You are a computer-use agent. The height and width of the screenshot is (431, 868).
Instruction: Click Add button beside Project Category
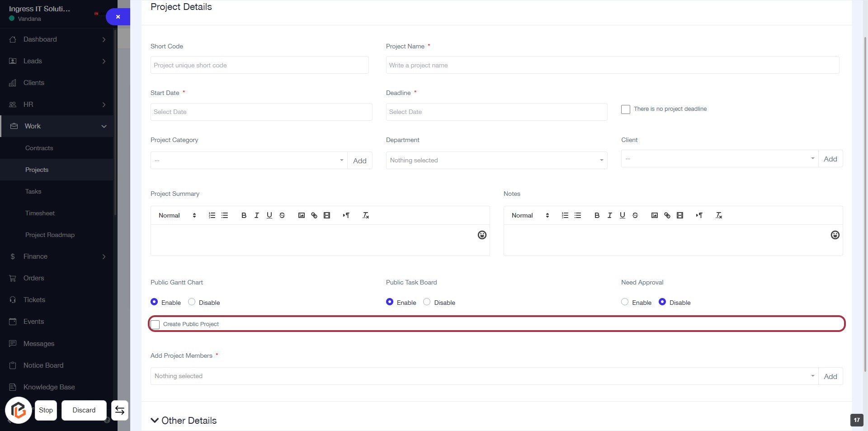(x=359, y=161)
